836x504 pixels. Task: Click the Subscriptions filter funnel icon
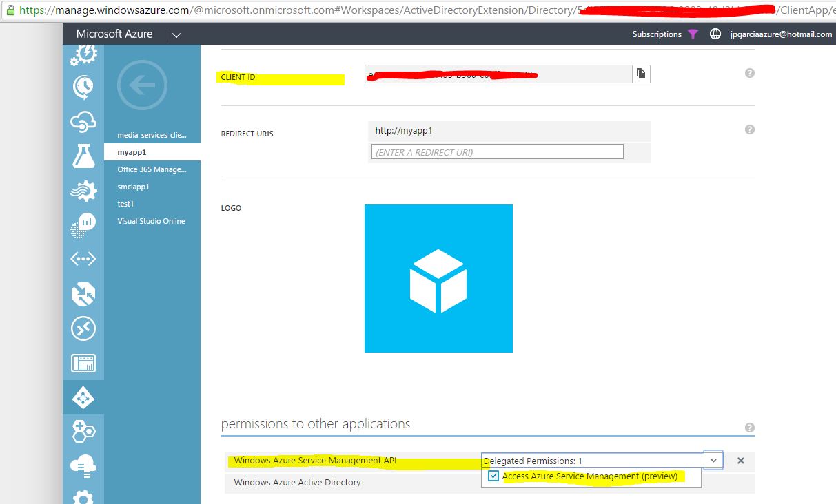(x=693, y=34)
